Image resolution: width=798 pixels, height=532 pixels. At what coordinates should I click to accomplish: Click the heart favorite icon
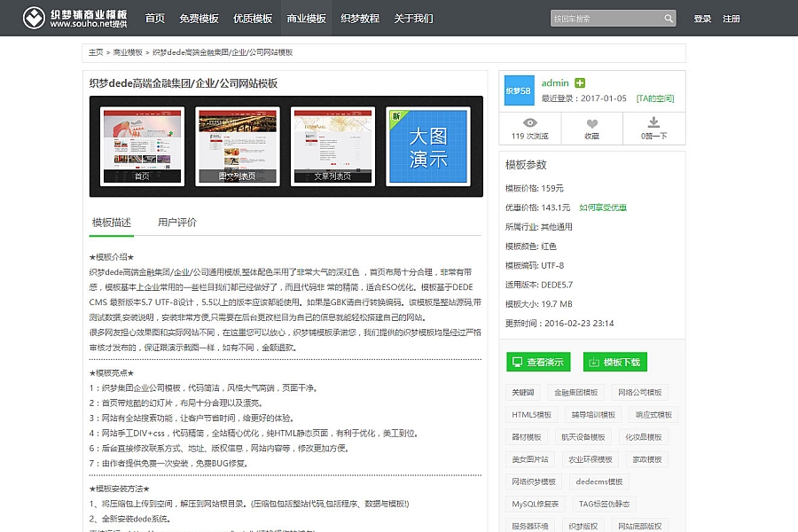tap(591, 123)
